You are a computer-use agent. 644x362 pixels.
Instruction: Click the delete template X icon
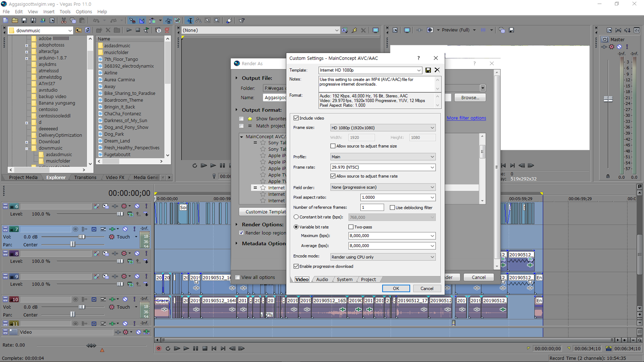click(x=437, y=70)
